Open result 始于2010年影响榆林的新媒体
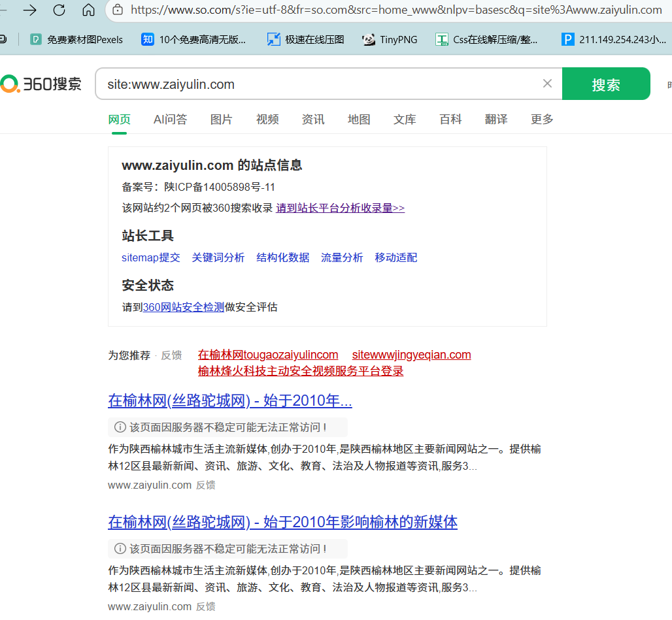The width and height of the screenshot is (672, 620). coord(282,523)
